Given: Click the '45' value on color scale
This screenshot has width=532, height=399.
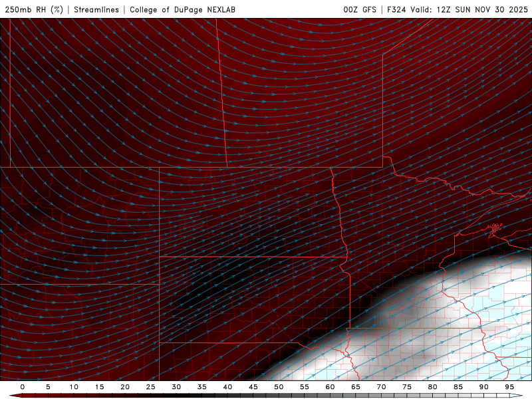Looking at the screenshot, I should point(253,387).
